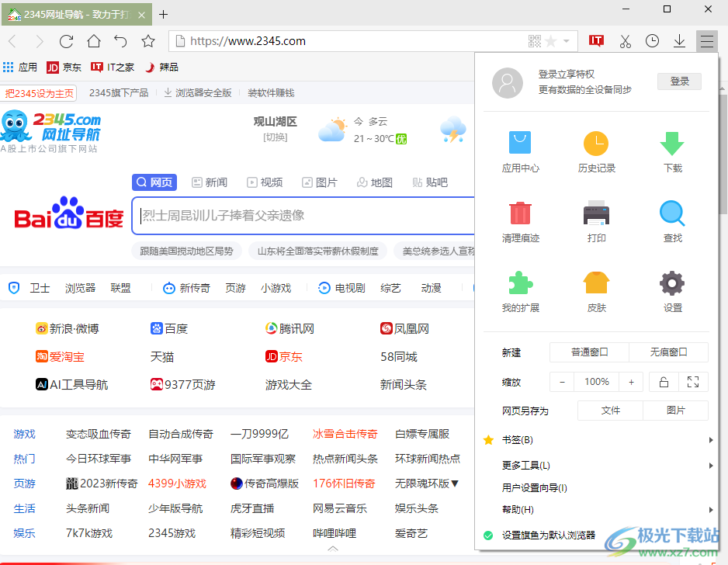Screen dimensions: 728x565
Task: Open the 下载 downloads panel
Action: (672, 150)
